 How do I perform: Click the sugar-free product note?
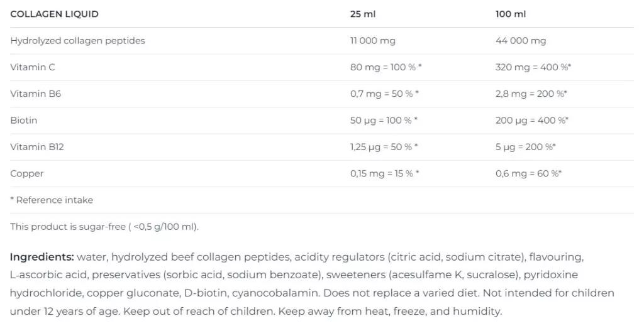click(104, 227)
